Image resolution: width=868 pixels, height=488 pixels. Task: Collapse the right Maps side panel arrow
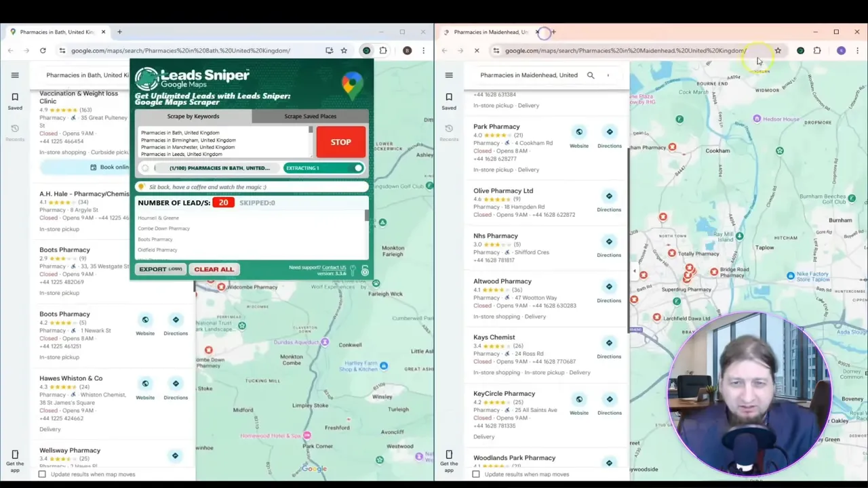[634, 271]
